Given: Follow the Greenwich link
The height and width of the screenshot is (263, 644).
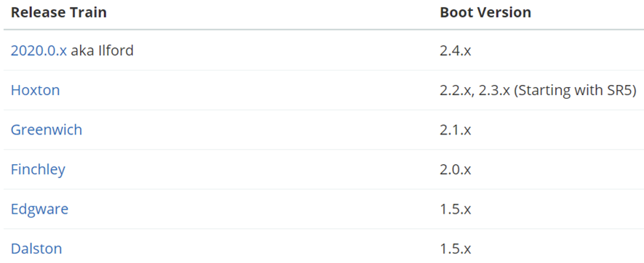Looking at the screenshot, I should tap(47, 129).
